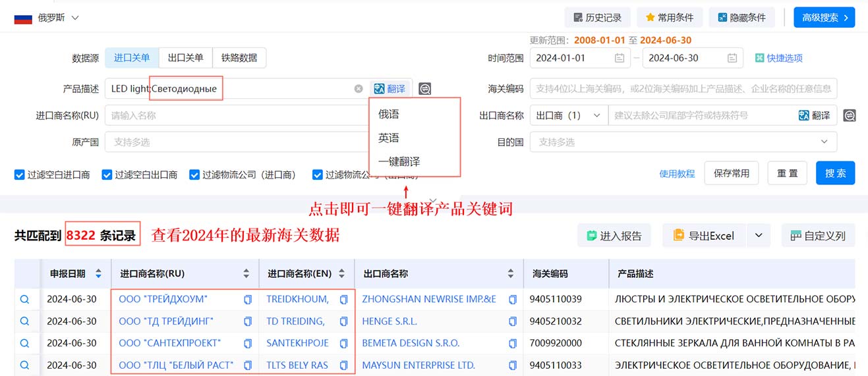868x376 pixels.
Task: Sort by 进口商名称(EN) column
Action: coord(340,273)
